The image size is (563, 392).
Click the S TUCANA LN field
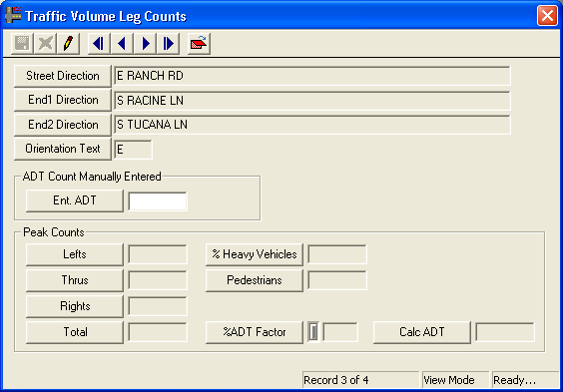click(312, 125)
